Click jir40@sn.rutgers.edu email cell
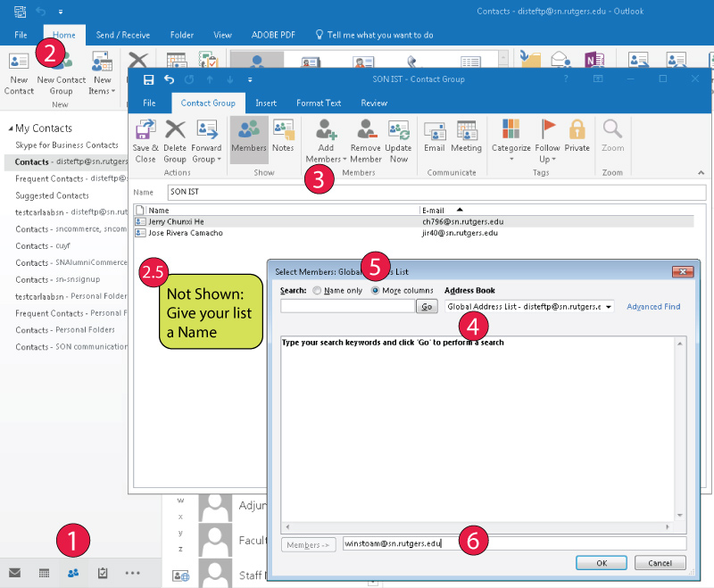Image resolution: width=714 pixels, height=588 pixels. pyautogui.click(x=460, y=233)
